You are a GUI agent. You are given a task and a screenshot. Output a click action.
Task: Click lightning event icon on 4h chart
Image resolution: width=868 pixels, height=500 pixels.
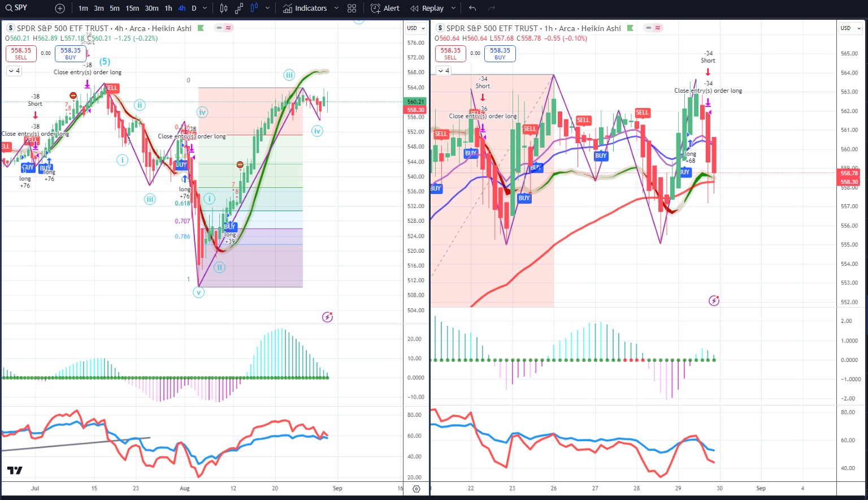click(327, 317)
